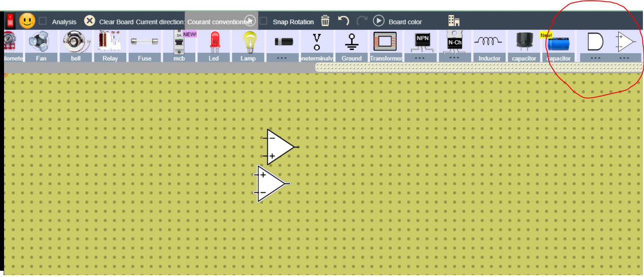644x277 pixels.
Task: Select the op-amp triangle in the toolbar
Action: pyautogui.click(x=625, y=42)
